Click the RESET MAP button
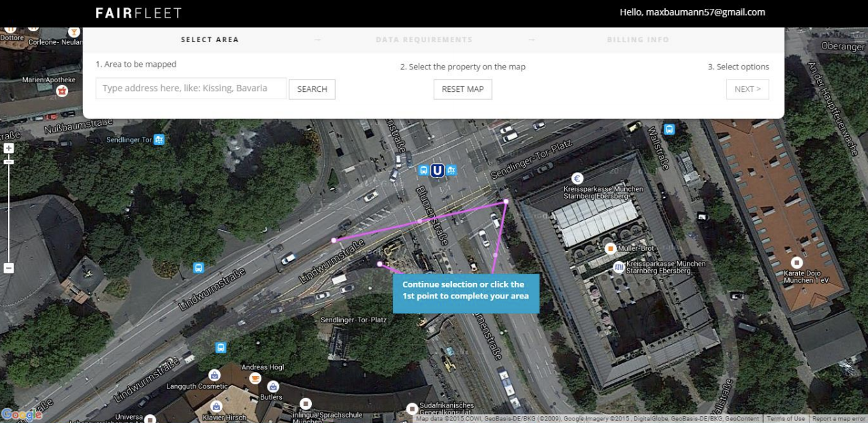The height and width of the screenshot is (423, 868). [462, 89]
